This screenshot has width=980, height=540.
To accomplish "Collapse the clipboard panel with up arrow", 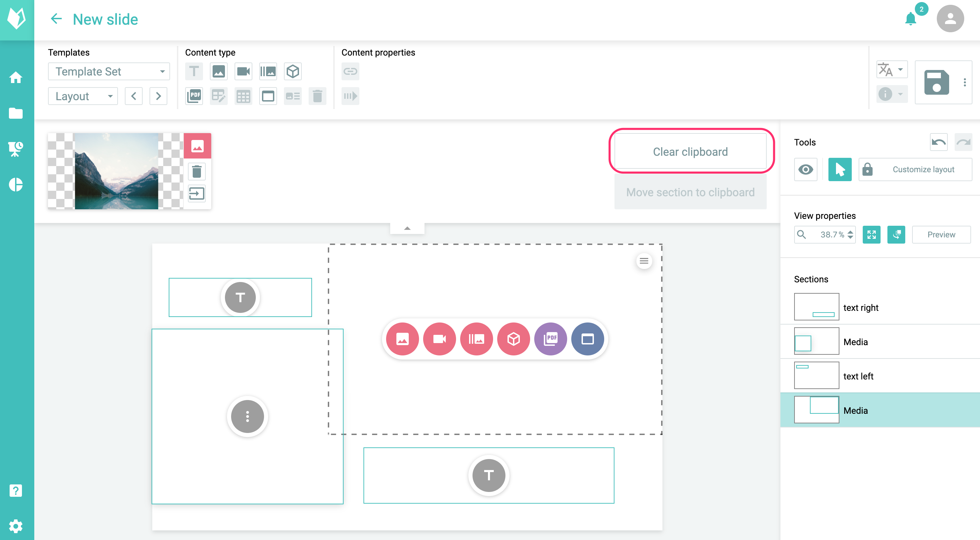I will (407, 228).
